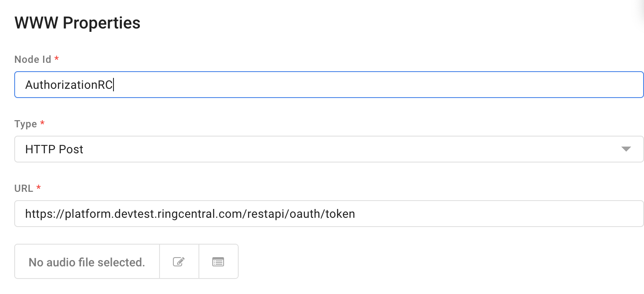Focus the Node Id input field

[329, 85]
